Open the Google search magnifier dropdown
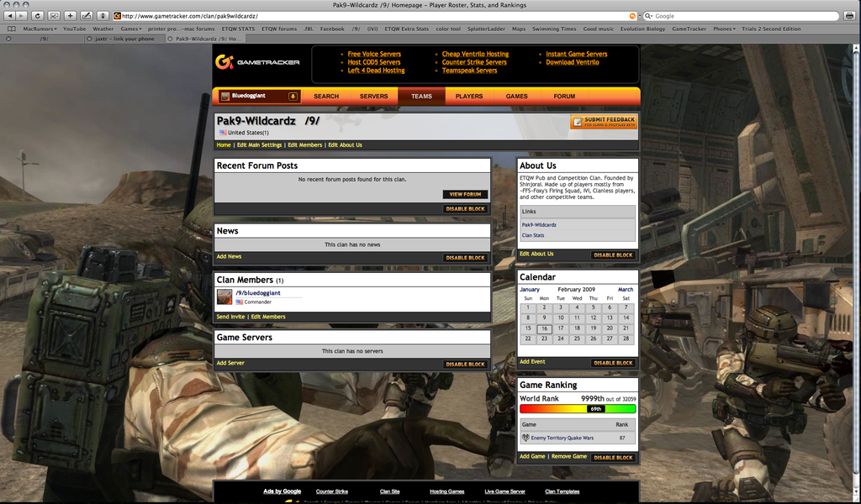 [648, 16]
